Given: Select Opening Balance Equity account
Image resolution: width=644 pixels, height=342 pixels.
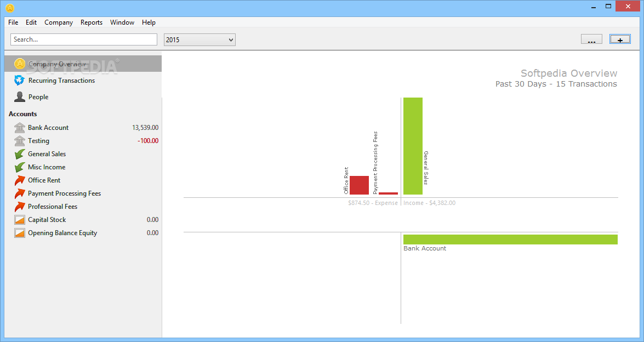Looking at the screenshot, I should pyautogui.click(x=83, y=233).
